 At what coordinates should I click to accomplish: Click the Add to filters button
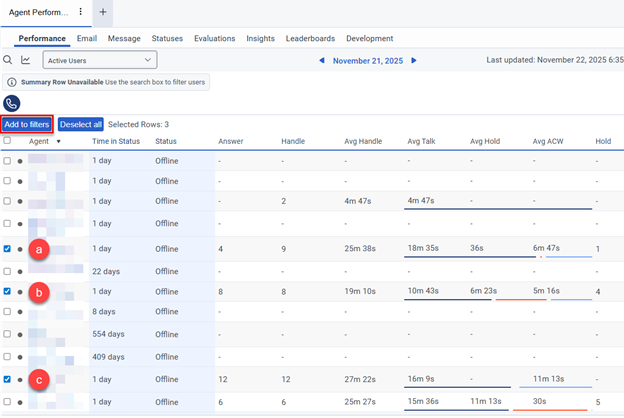click(27, 124)
